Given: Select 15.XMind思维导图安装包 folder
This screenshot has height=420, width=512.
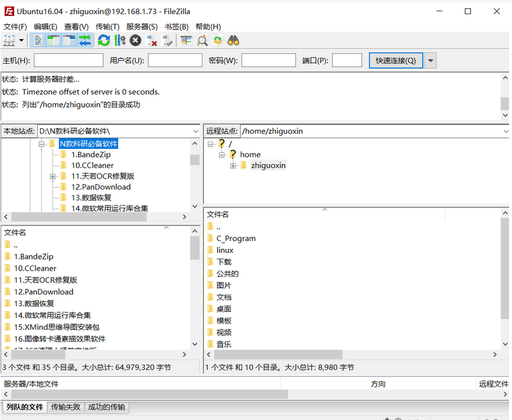Looking at the screenshot, I should 57,327.
